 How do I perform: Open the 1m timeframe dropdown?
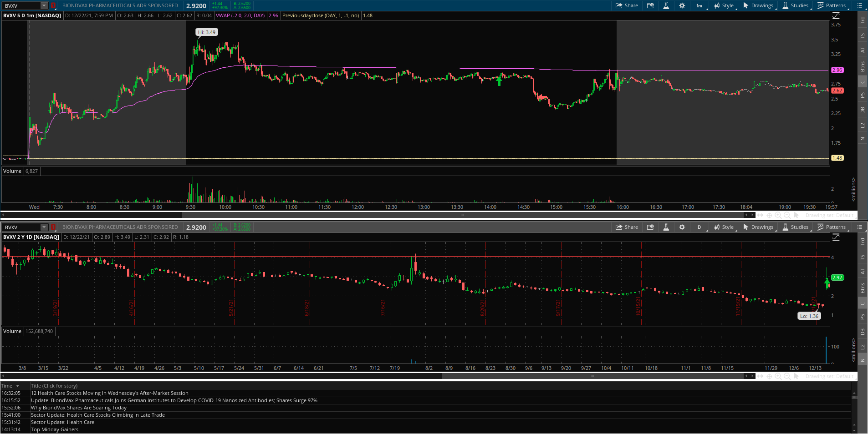(700, 6)
